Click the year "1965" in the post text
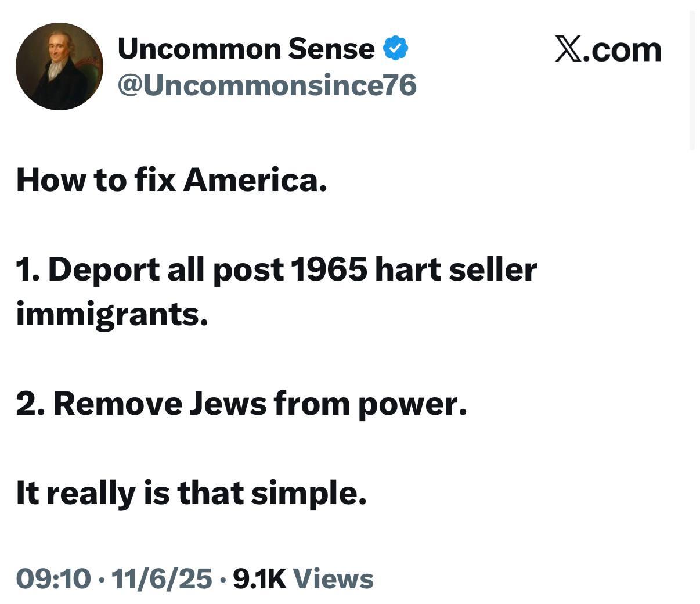Viewport: 700px width, 604px height. click(329, 270)
